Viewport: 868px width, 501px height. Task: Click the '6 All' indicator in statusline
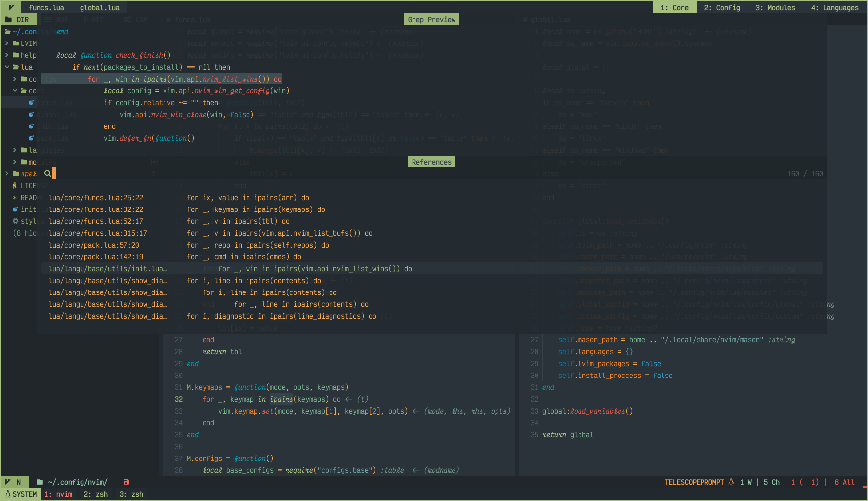click(845, 482)
